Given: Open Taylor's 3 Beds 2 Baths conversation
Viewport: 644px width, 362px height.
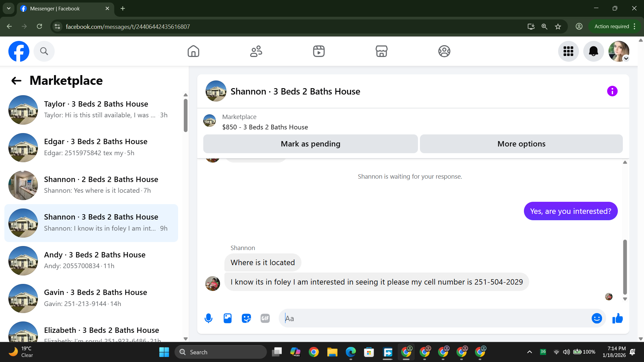Looking at the screenshot, I should (91, 110).
